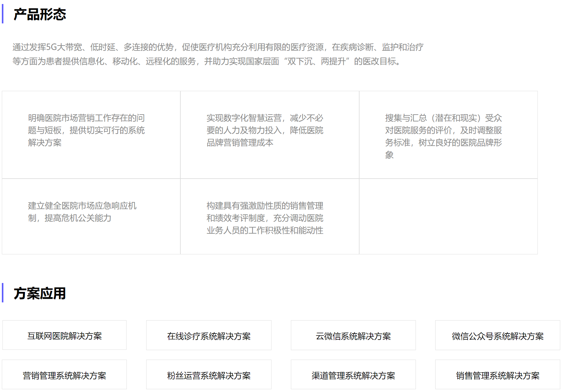Open the 互联网医院解决方案 button
This screenshot has height=392, width=563.
pyautogui.click(x=64, y=335)
